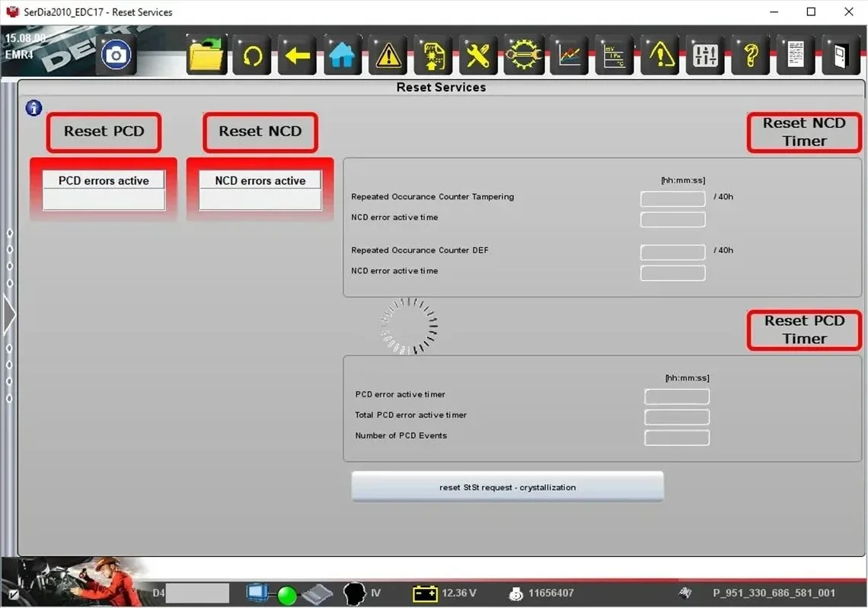Click the blue info circle icon
Viewport: 868px width, 608px height.
[33, 107]
